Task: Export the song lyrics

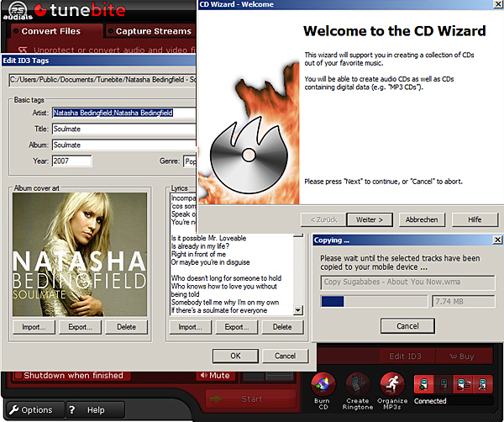Action: click(x=237, y=327)
